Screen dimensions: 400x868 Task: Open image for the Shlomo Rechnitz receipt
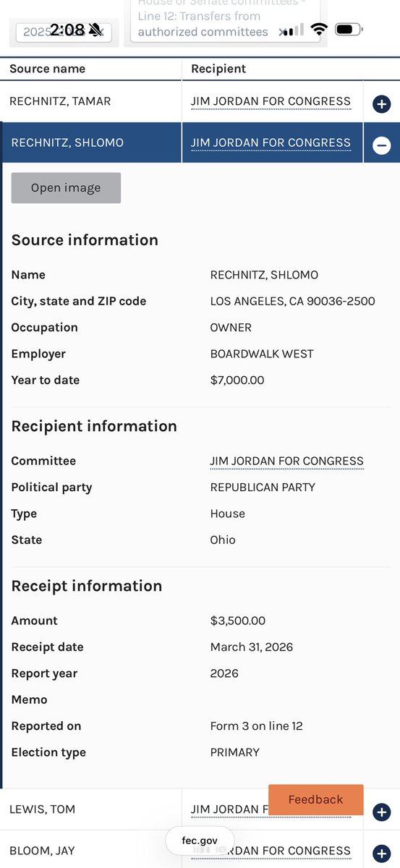(x=66, y=188)
